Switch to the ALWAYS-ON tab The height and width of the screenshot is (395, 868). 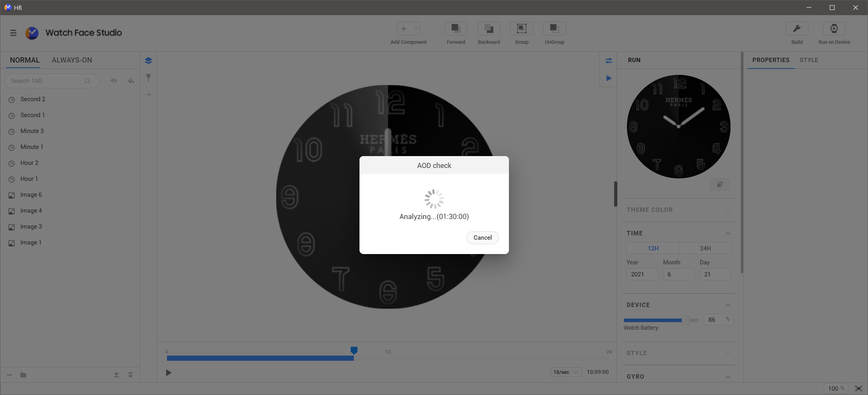72,60
